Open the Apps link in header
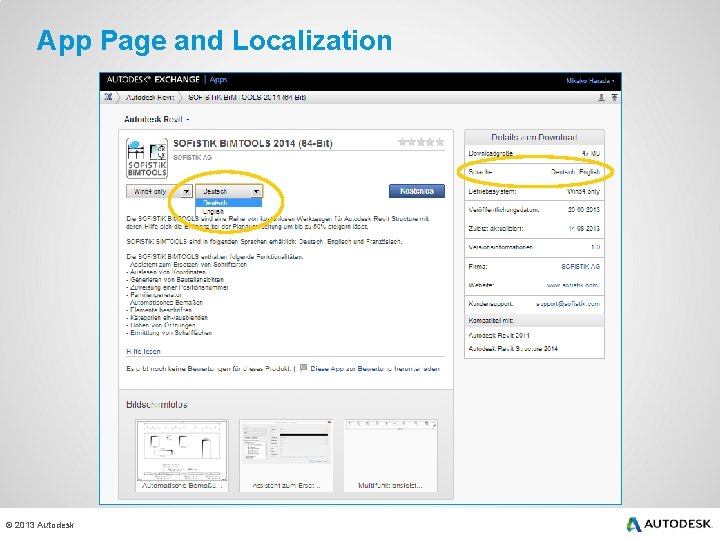The width and height of the screenshot is (720, 540). point(218,79)
